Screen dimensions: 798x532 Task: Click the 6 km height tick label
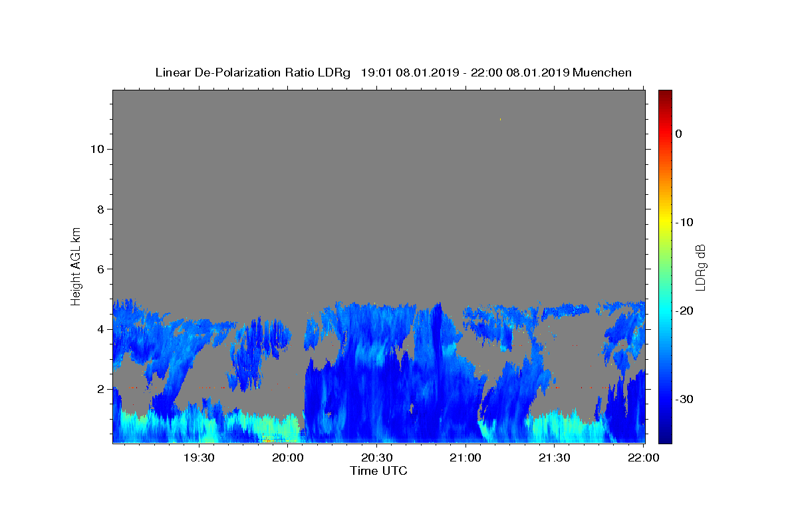pyautogui.click(x=100, y=269)
